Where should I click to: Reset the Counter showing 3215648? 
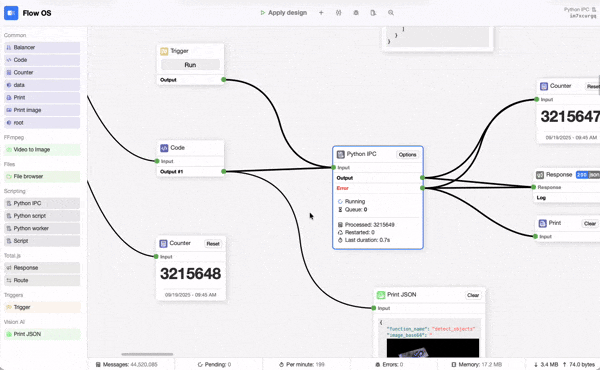click(x=213, y=243)
